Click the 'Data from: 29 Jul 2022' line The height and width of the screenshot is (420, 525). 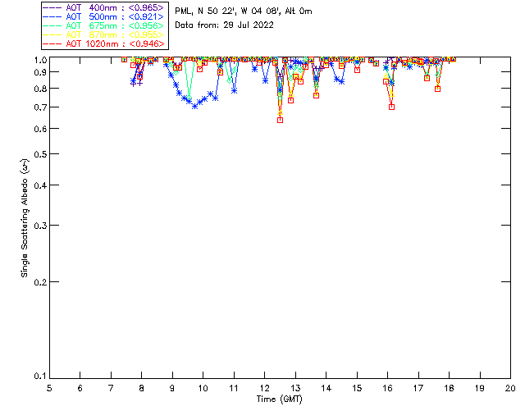224,25
